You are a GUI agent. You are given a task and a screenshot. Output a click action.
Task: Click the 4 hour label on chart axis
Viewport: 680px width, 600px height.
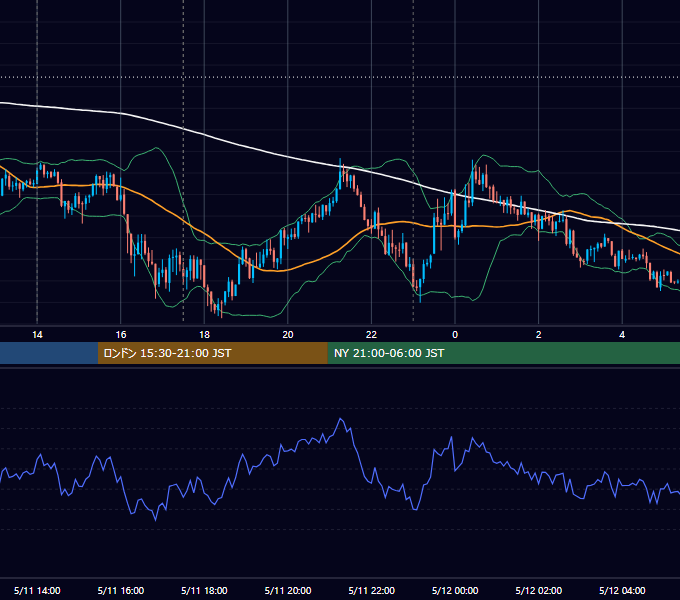[x=622, y=335]
